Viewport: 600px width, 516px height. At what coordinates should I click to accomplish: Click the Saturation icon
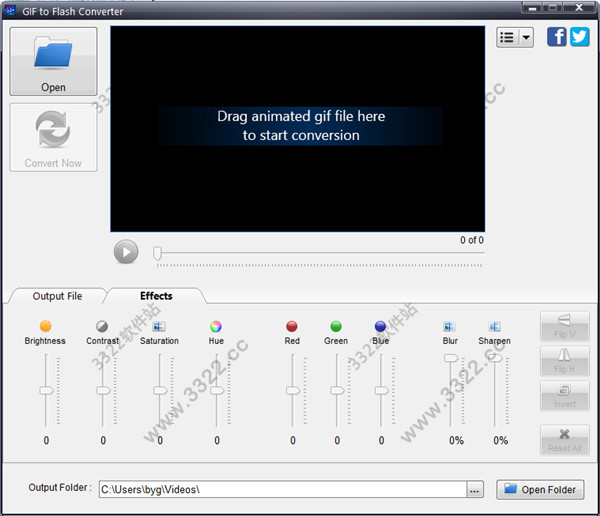[x=159, y=326]
